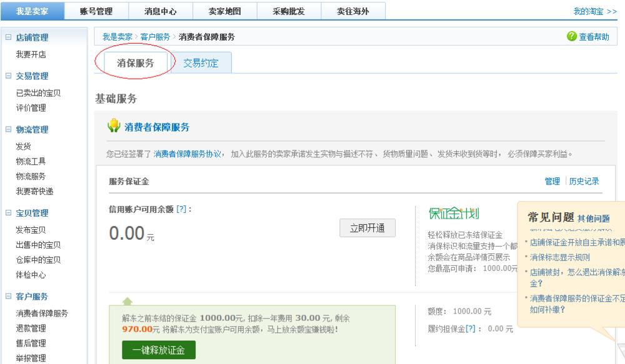625x364 pixels.
Task: Select the 消保服务 tab
Action: [136, 62]
